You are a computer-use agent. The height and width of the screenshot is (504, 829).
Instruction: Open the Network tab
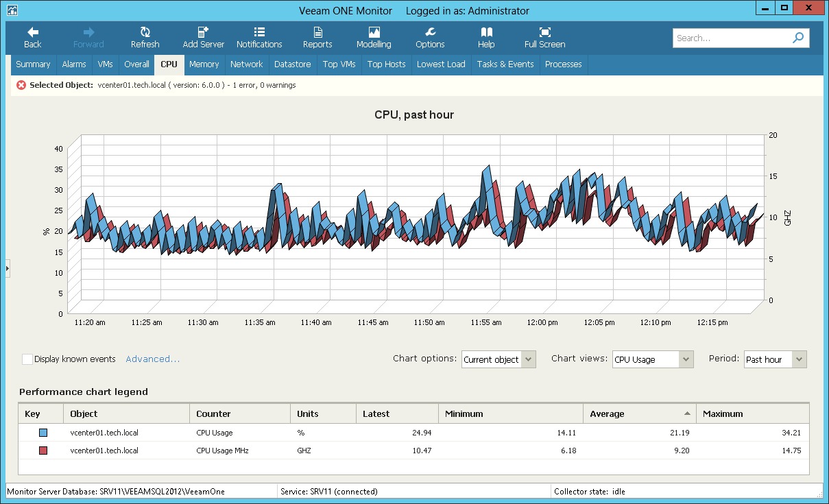(246, 64)
